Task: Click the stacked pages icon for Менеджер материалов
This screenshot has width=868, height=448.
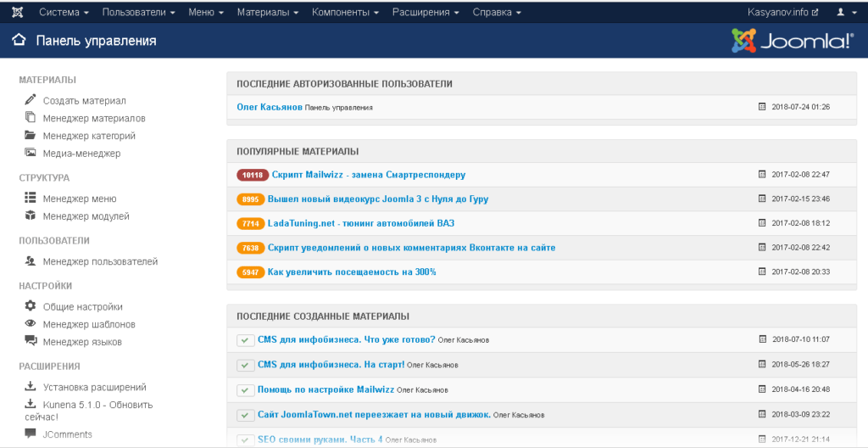Action: pyautogui.click(x=30, y=118)
